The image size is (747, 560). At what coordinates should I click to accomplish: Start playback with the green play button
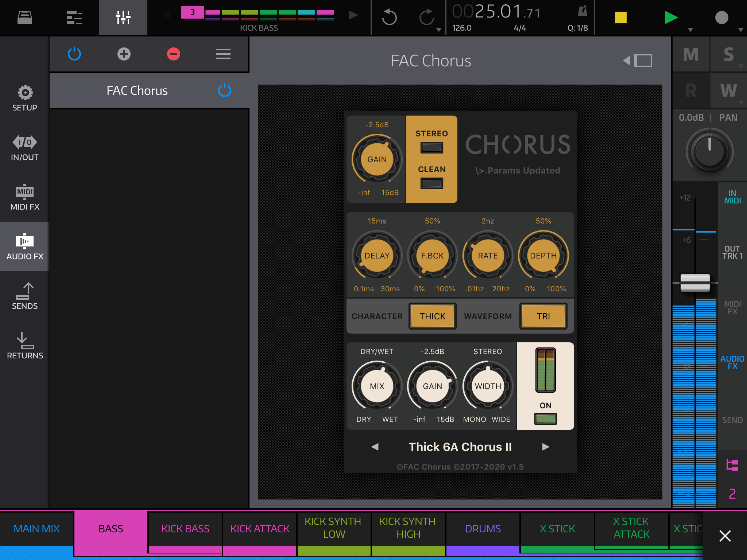coord(671,17)
